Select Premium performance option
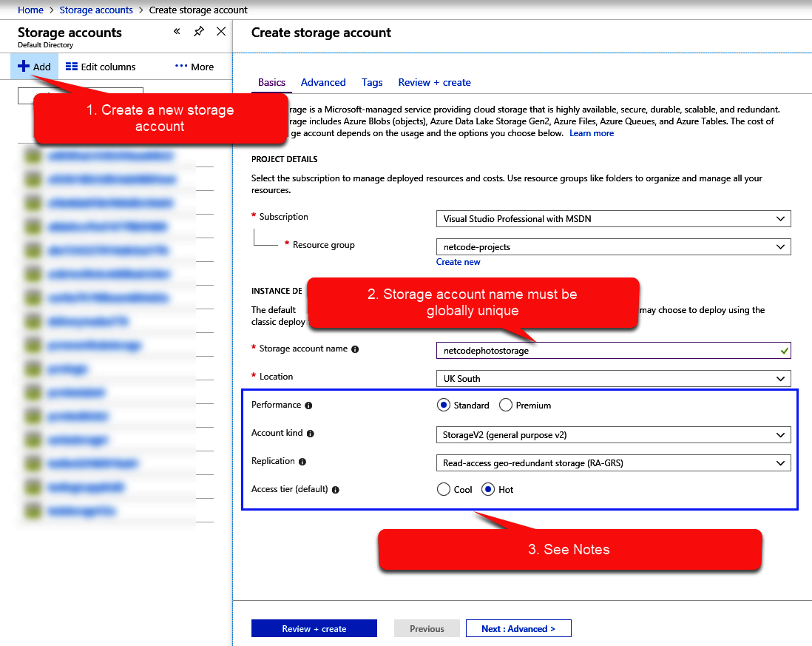 point(506,405)
